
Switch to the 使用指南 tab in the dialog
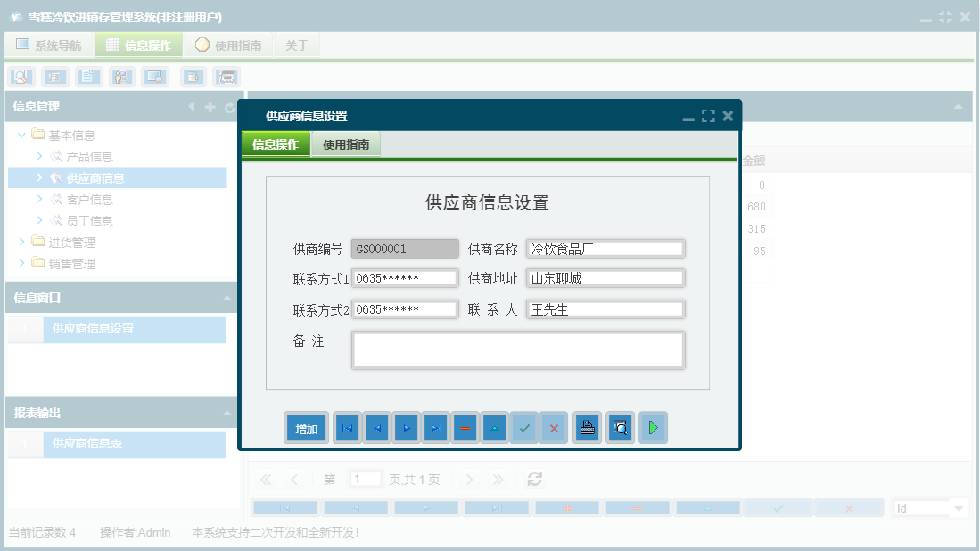pos(346,143)
